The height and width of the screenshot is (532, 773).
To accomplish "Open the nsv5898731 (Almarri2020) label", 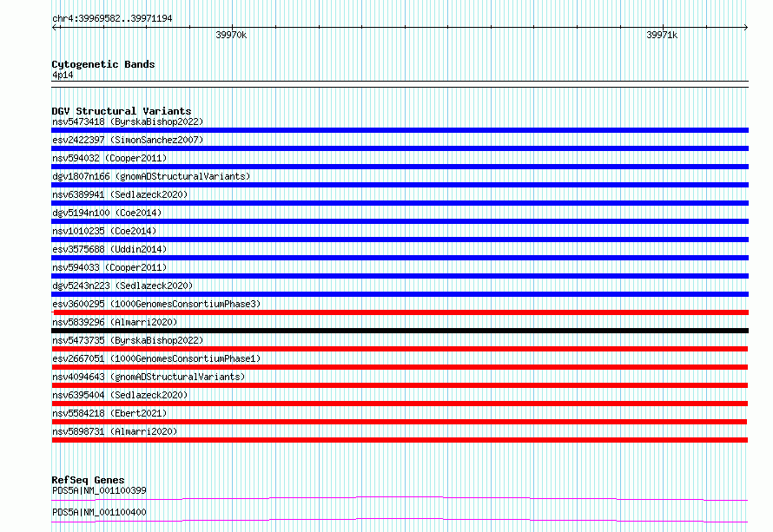I will click(115, 431).
